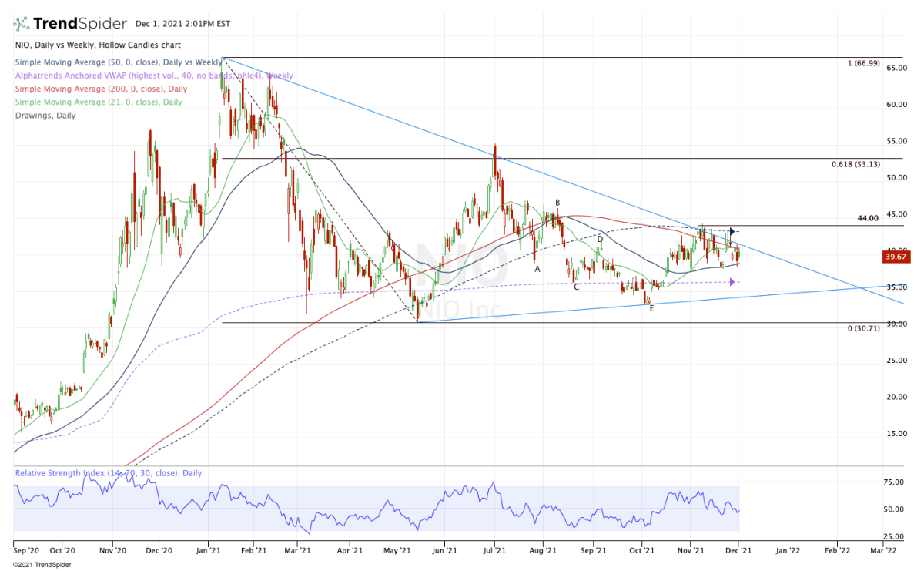Click wave label B near August
This screenshot has height=571, width=924.
click(557, 203)
